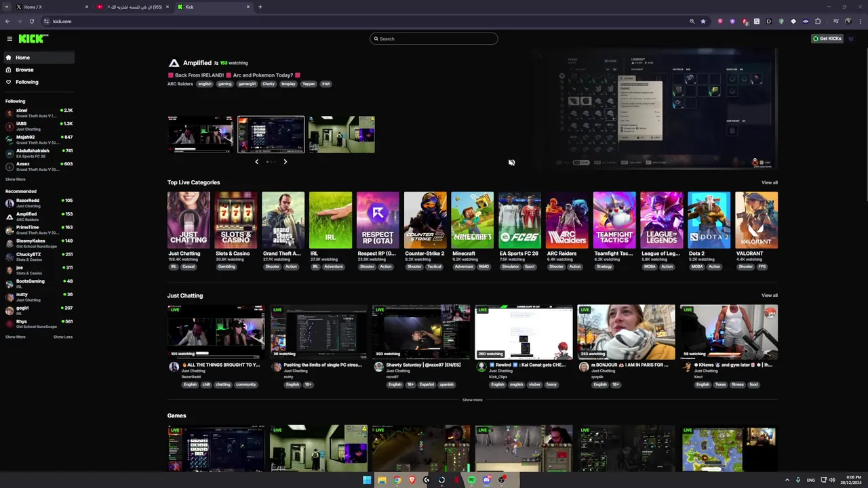Open the EA Sports FC 26 category cover
This screenshot has width=868, height=488.
coord(520,220)
